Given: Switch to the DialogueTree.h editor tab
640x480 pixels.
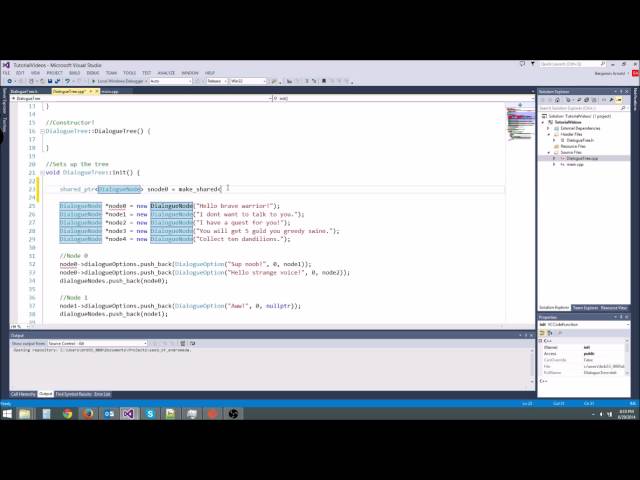Looking at the screenshot, I should click(x=24, y=91).
